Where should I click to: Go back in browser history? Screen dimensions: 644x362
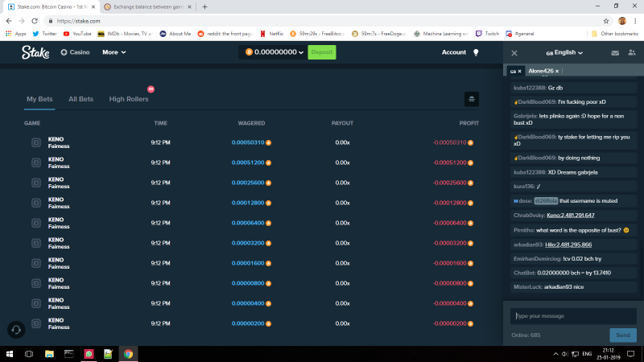tap(9, 21)
